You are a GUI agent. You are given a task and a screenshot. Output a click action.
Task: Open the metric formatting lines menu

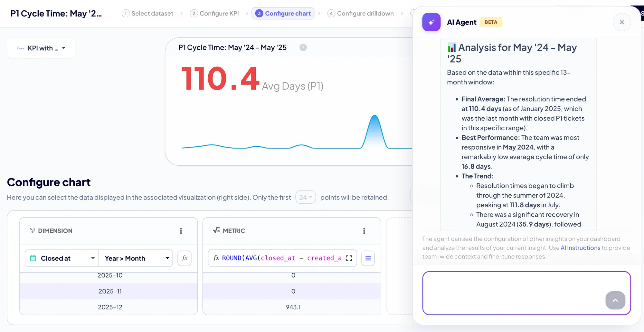tap(368, 258)
